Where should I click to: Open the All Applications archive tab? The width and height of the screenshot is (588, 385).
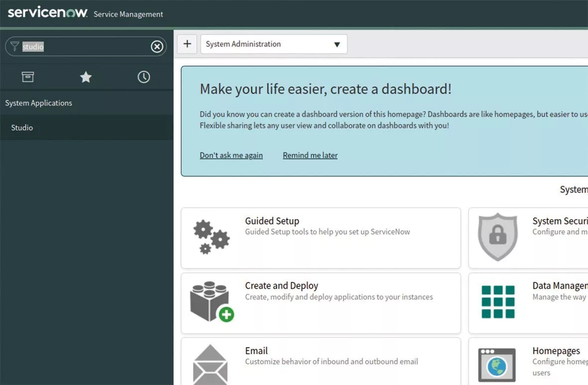pyautogui.click(x=28, y=77)
